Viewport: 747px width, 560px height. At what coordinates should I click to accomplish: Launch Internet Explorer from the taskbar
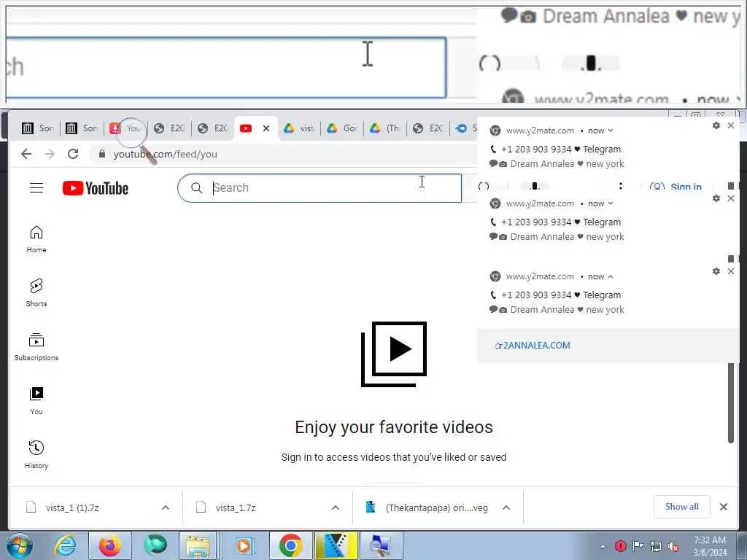[64, 545]
